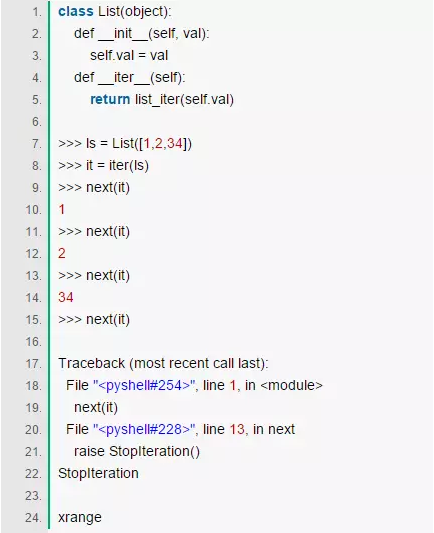Click line number 16 in the gutter
434x533 pixels.
[x=34, y=342]
